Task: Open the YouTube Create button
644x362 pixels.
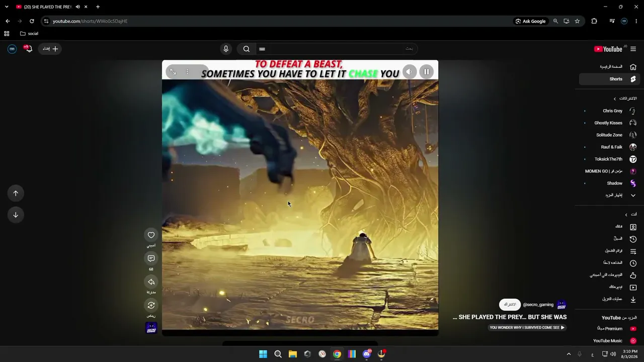Action: coord(50,49)
